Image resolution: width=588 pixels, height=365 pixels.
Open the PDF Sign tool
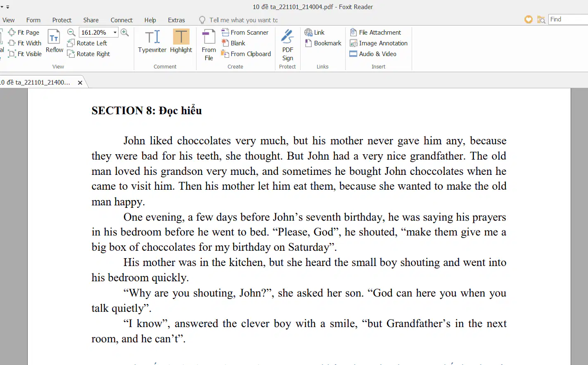point(288,45)
